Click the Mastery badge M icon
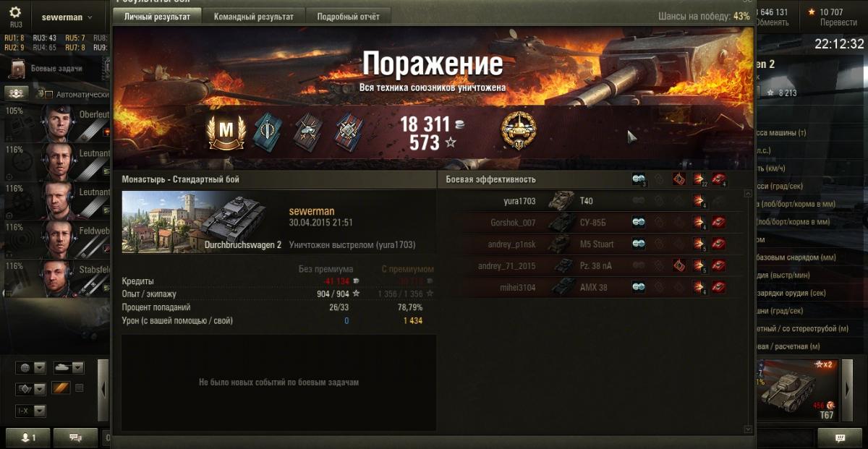Screen dimensions: 868x449 [x=226, y=132]
